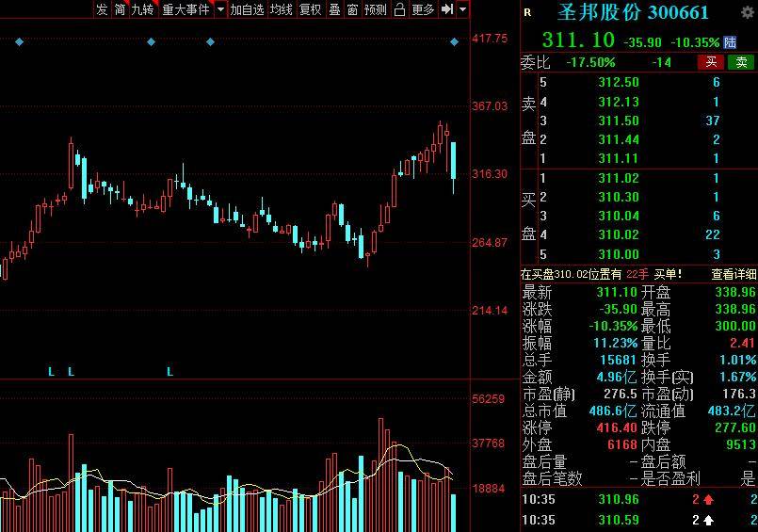The height and width of the screenshot is (532, 758).
Task: Click the stock title 圣邦股份 300661
Action: tap(633, 12)
